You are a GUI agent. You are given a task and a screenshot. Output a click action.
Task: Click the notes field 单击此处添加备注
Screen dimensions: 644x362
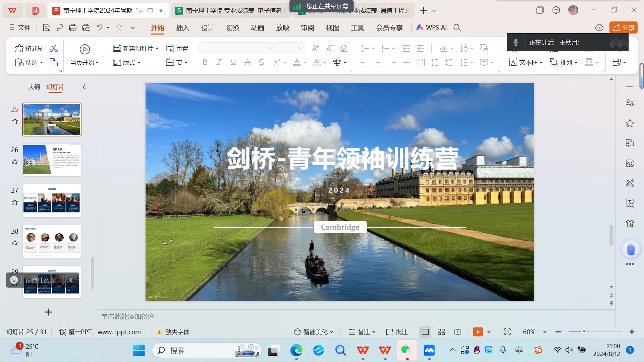point(128,316)
